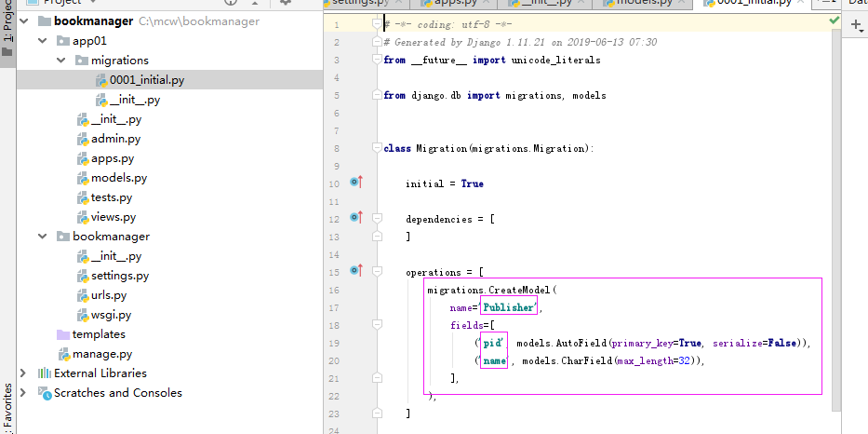
Task: Click the override gutter icon at line 12
Action: [x=356, y=217]
